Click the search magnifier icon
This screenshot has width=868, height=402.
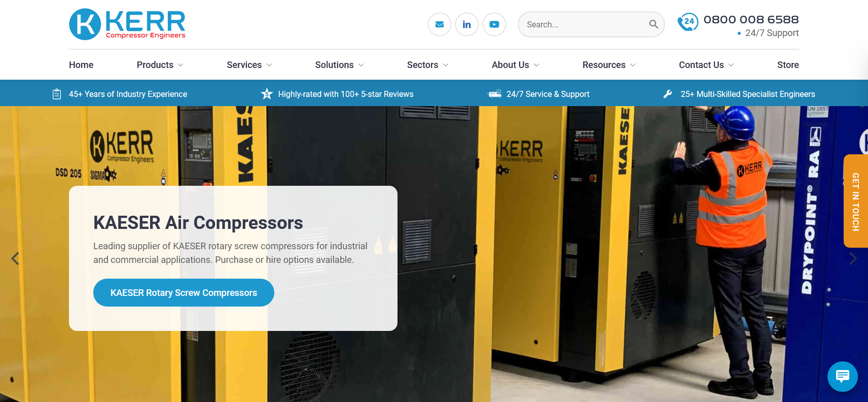(654, 24)
